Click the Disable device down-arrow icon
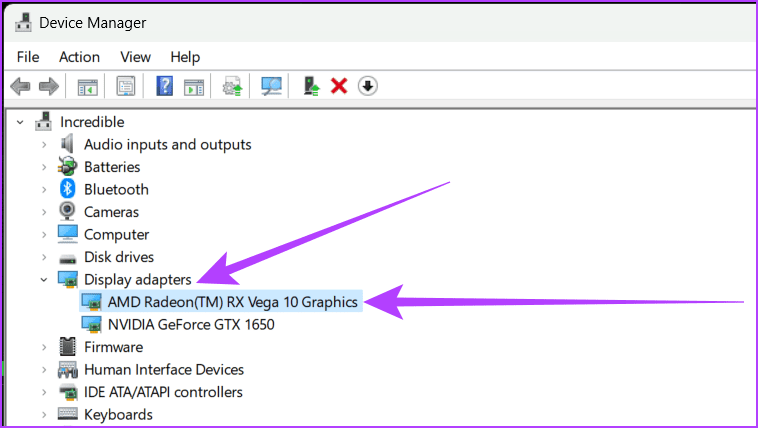Image resolution: width=758 pixels, height=428 pixels. (x=368, y=87)
